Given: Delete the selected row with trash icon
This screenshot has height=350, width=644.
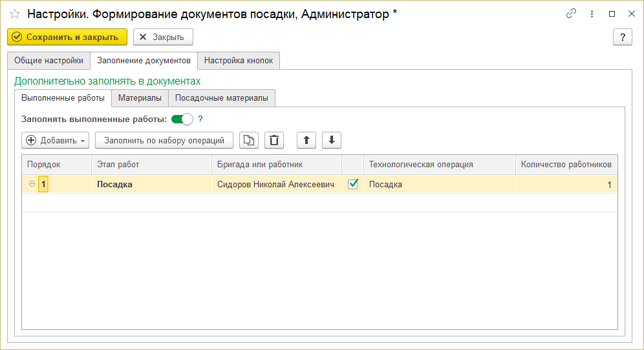Looking at the screenshot, I should coord(274,140).
